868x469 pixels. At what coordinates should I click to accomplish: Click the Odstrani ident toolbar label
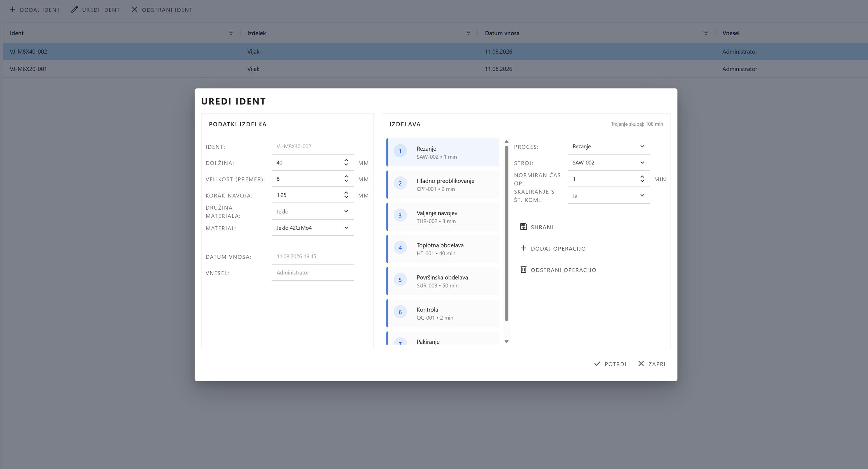(167, 10)
